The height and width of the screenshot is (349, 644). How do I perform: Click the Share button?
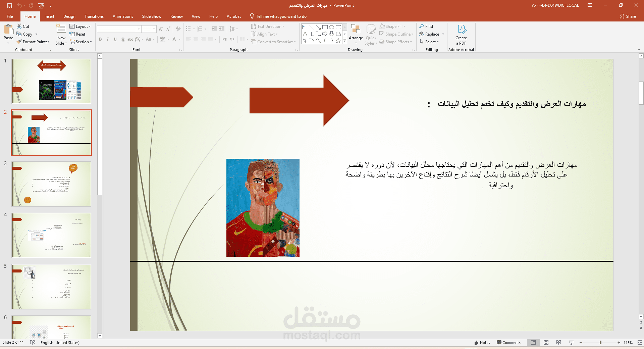[x=628, y=16]
